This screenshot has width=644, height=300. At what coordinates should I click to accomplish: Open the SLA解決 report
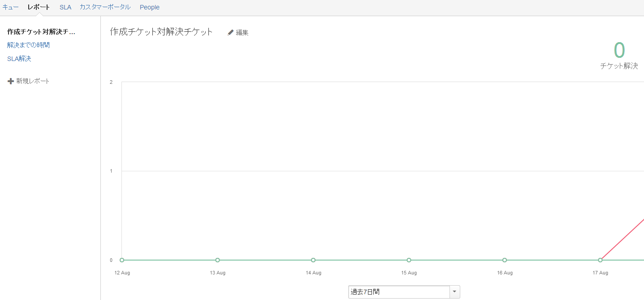point(19,59)
